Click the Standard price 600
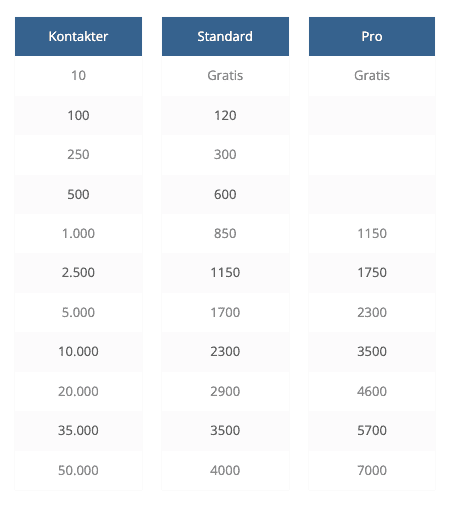457x508 pixels. 225,194
